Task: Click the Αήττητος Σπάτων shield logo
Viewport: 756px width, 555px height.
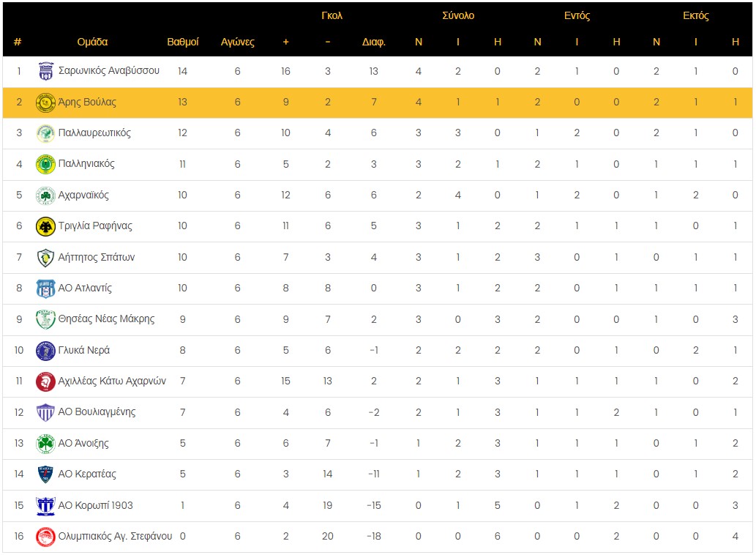Action: [x=45, y=258]
